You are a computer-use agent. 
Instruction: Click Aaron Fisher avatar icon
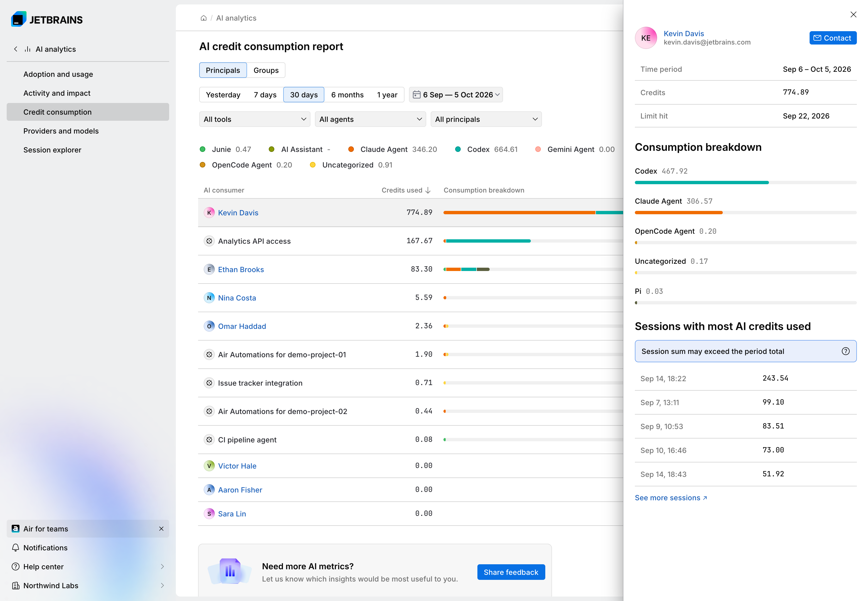pyautogui.click(x=209, y=489)
